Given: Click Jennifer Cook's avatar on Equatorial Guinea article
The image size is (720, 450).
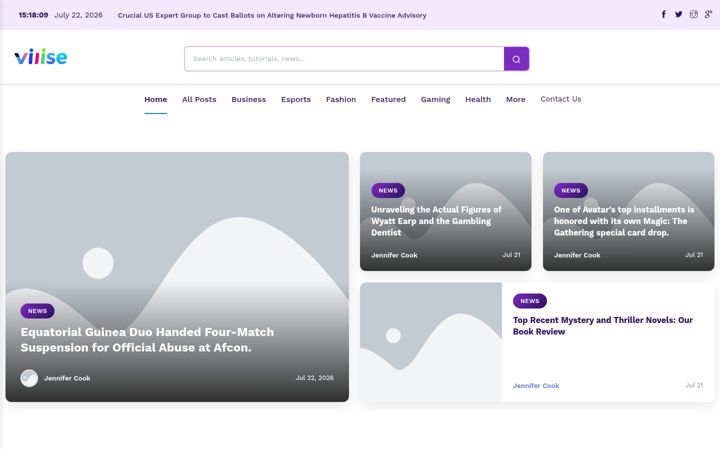Looking at the screenshot, I should click(x=29, y=378).
